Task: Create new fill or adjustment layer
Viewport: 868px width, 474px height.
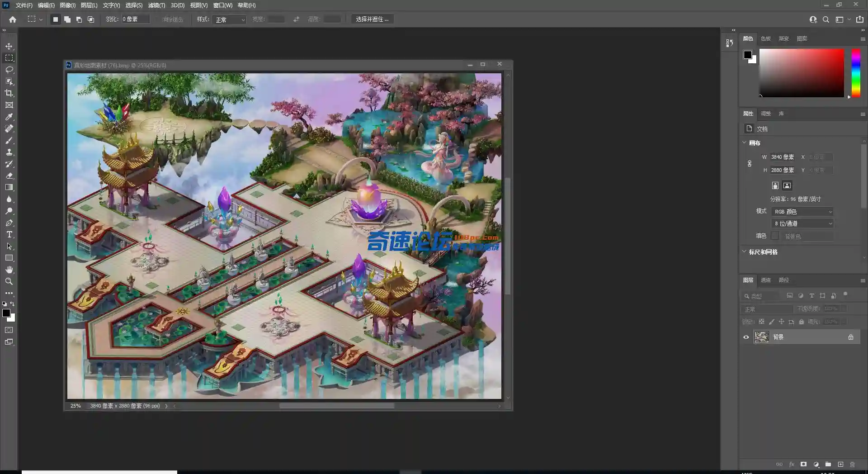Action: [x=816, y=465]
